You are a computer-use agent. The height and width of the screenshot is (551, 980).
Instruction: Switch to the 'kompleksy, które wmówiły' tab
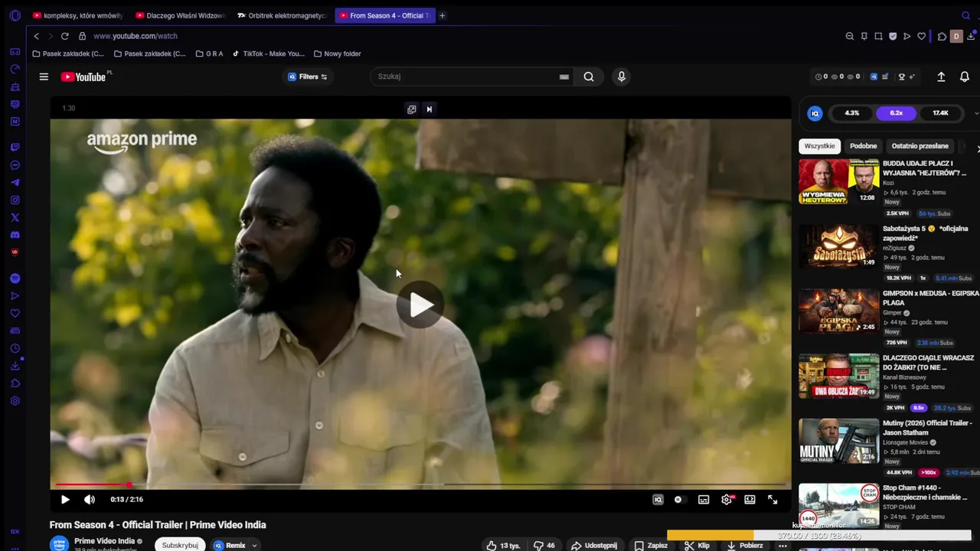coord(77,15)
